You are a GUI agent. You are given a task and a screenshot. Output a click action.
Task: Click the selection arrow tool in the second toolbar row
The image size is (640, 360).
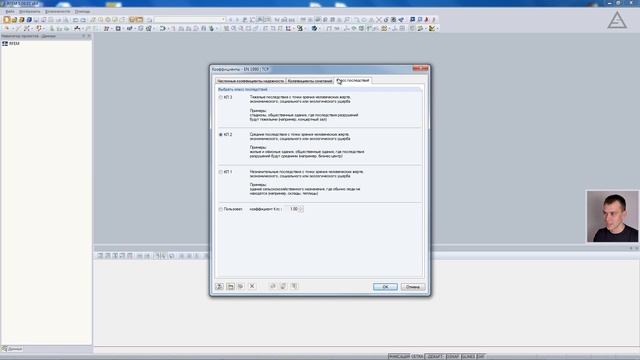7,29
